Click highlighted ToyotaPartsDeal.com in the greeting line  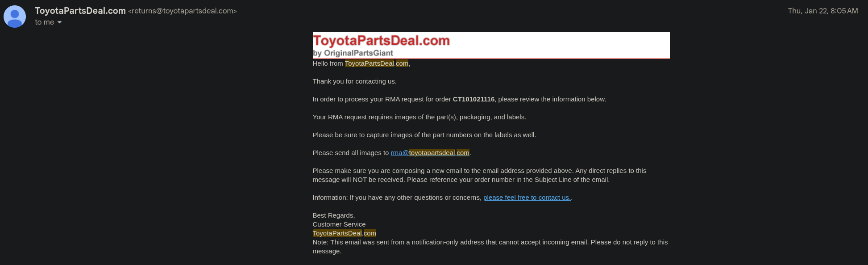(376, 63)
